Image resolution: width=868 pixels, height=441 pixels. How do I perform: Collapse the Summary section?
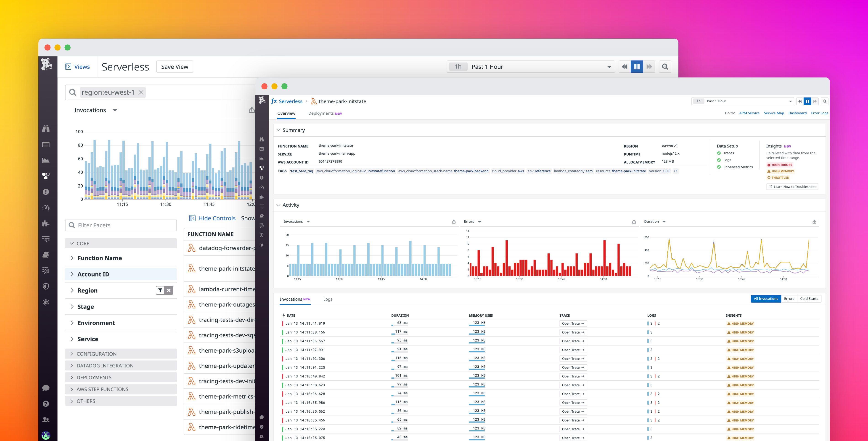click(x=279, y=130)
